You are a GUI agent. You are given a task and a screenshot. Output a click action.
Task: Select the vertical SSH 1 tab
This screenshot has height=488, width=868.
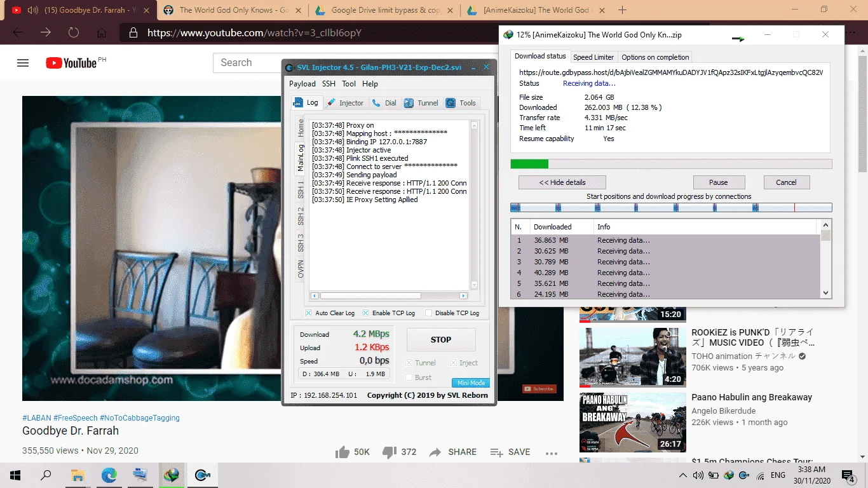[301, 189]
